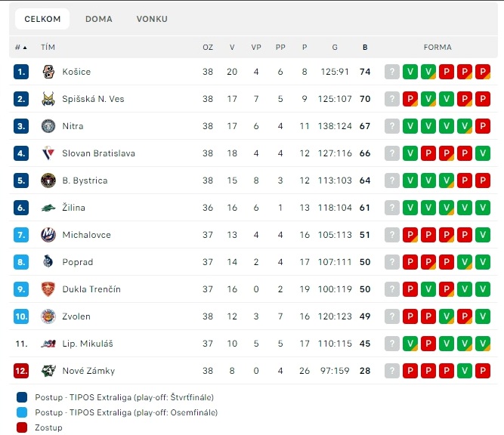Click the Košice team logo
Image resolution: width=504 pixels, height=435 pixels.
[x=48, y=72]
